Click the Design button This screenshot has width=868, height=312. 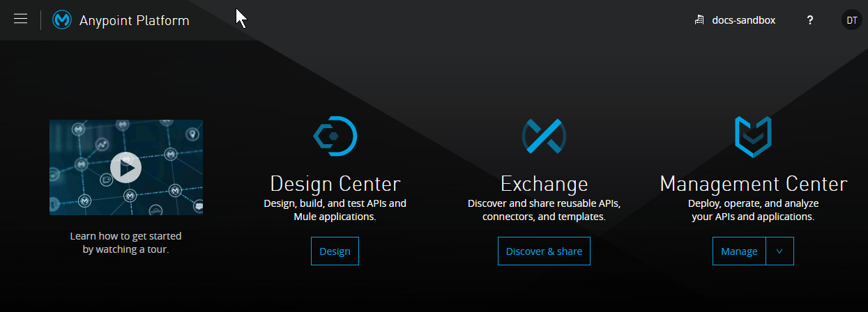click(x=335, y=251)
